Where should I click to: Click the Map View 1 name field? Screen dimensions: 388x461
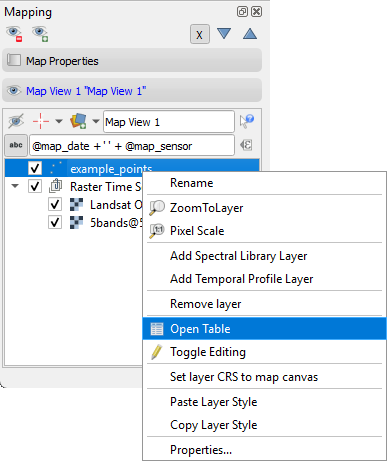click(169, 122)
